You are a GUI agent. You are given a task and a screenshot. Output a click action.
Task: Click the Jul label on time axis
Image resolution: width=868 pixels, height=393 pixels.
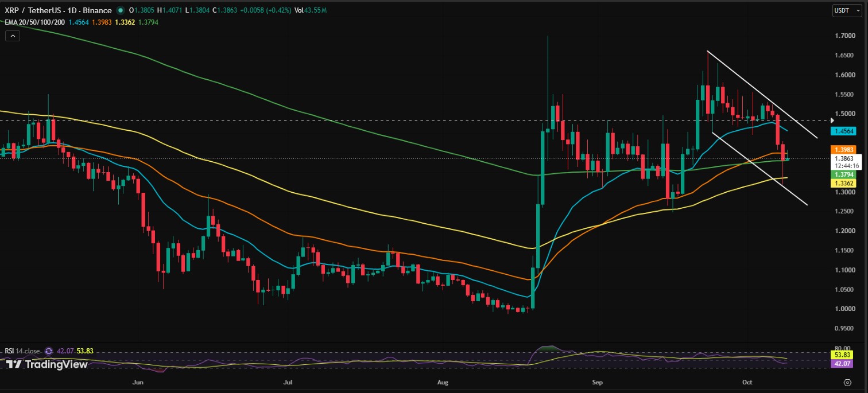coord(288,381)
